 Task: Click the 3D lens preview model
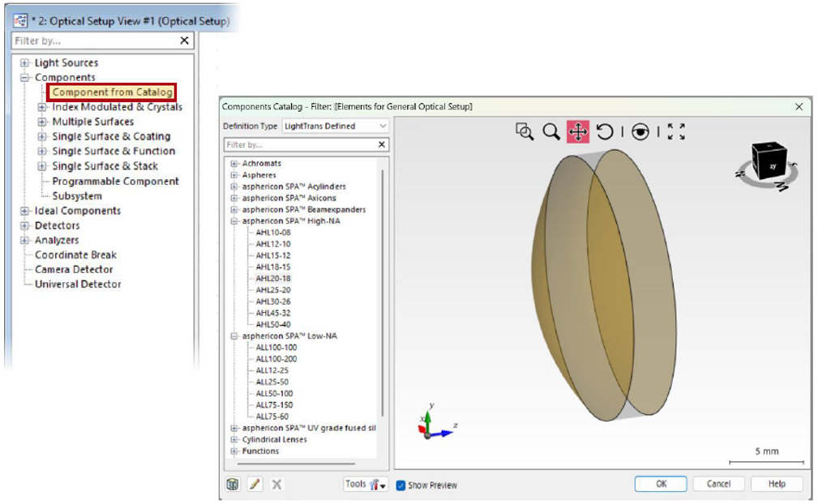pyautogui.click(x=604, y=284)
